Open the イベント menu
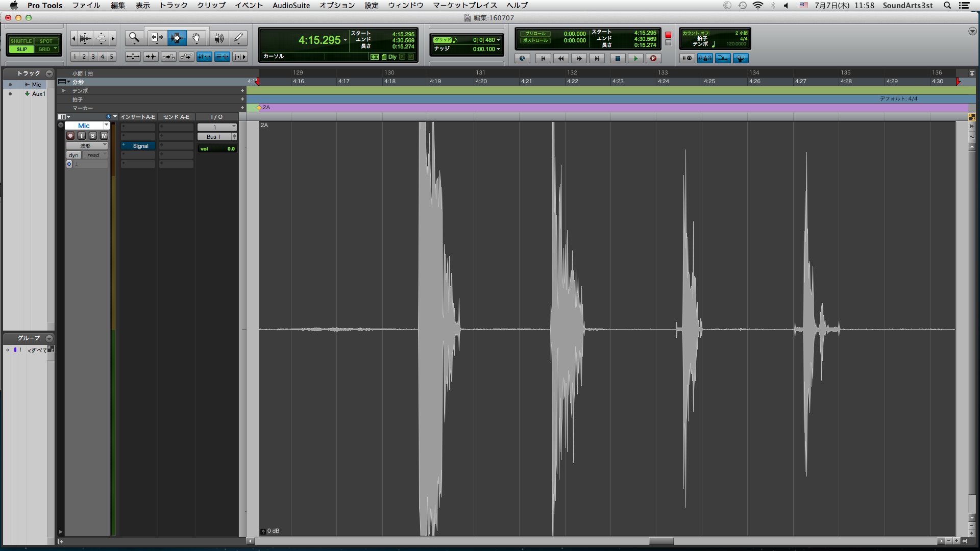This screenshot has width=980, height=551. coord(249,5)
